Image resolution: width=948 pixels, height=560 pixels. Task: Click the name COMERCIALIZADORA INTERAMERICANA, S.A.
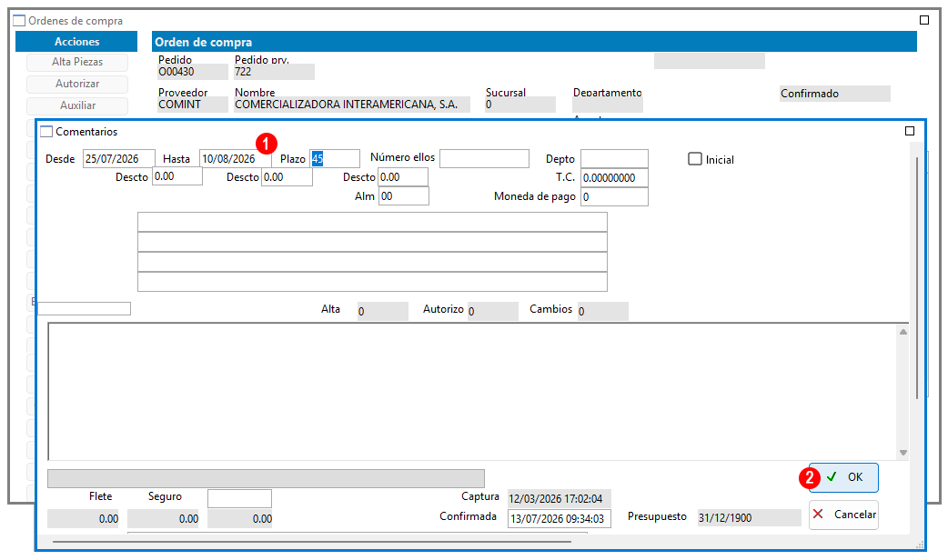pos(352,105)
